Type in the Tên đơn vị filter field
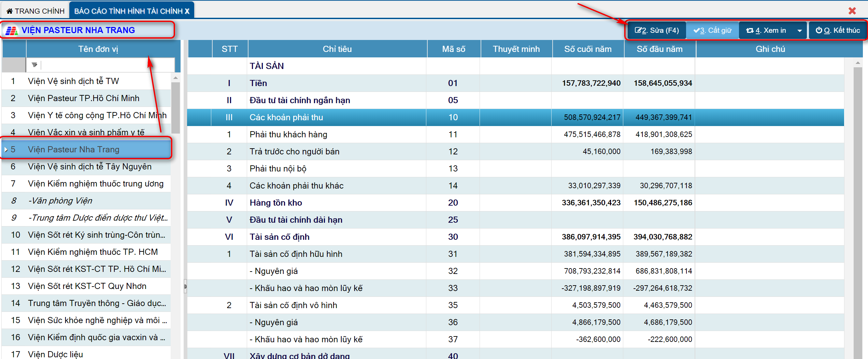 [108, 65]
